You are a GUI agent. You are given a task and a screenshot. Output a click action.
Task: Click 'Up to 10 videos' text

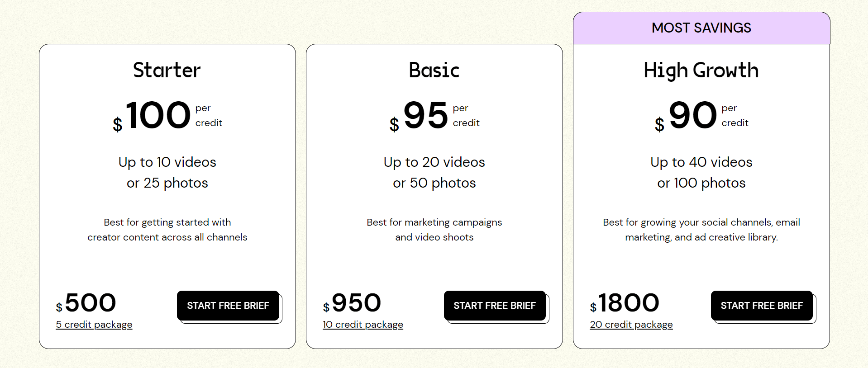(x=167, y=162)
